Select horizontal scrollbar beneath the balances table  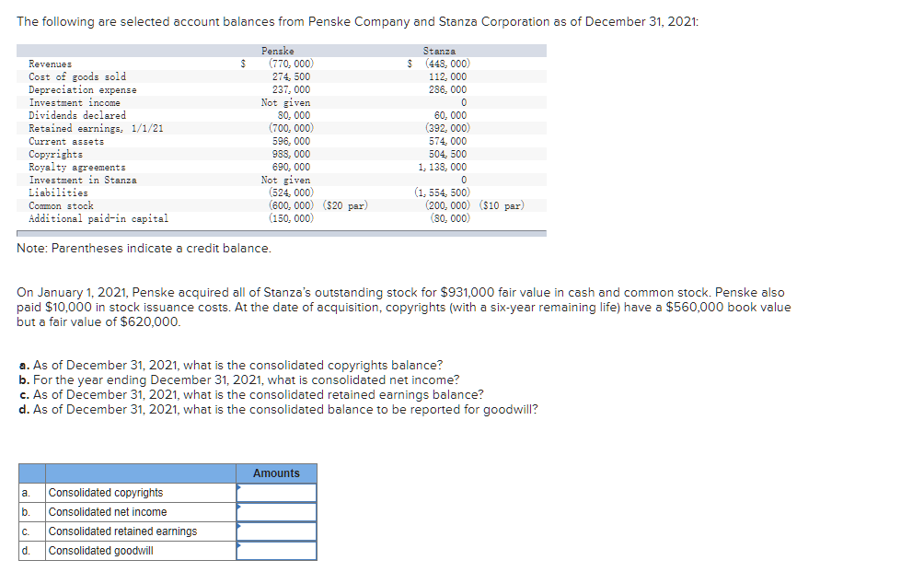coord(282,234)
